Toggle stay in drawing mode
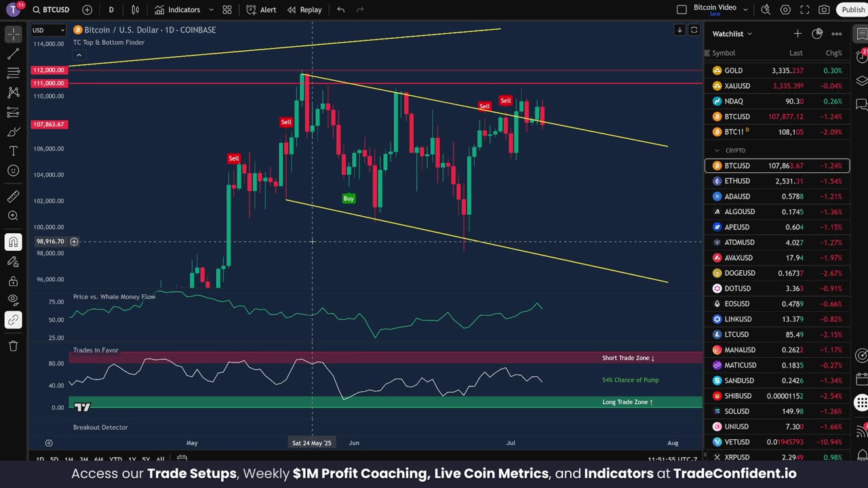The image size is (868, 488). [x=13, y=262]
